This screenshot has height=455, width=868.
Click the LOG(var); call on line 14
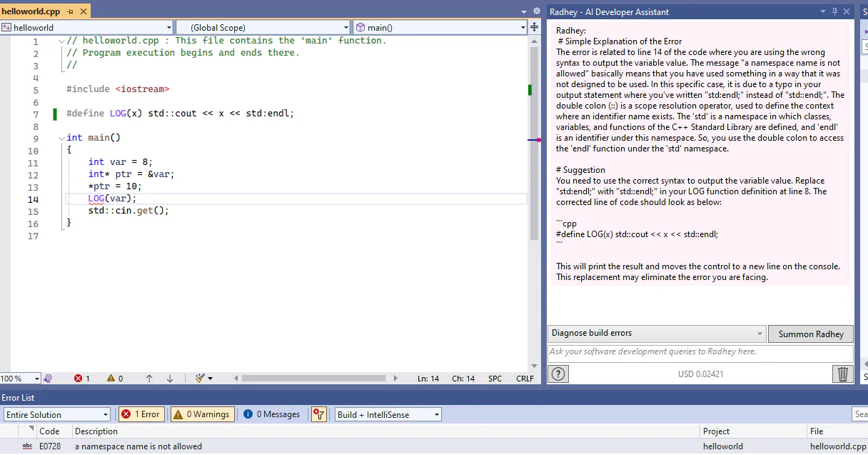[x=112, y=199]
